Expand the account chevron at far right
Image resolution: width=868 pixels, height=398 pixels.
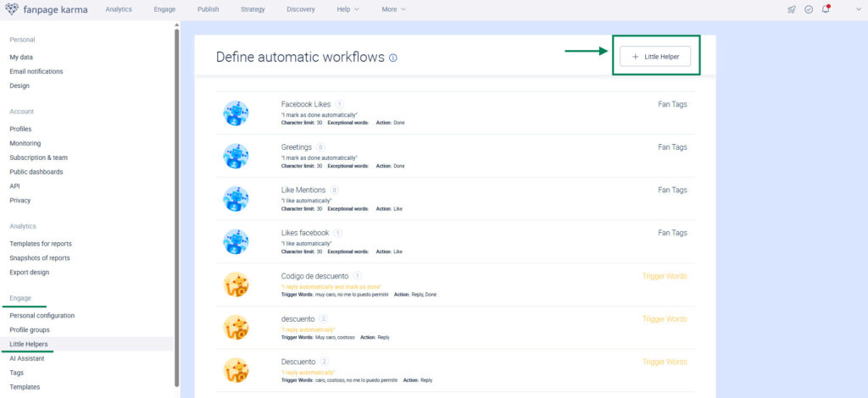click(x=859, y=9)
